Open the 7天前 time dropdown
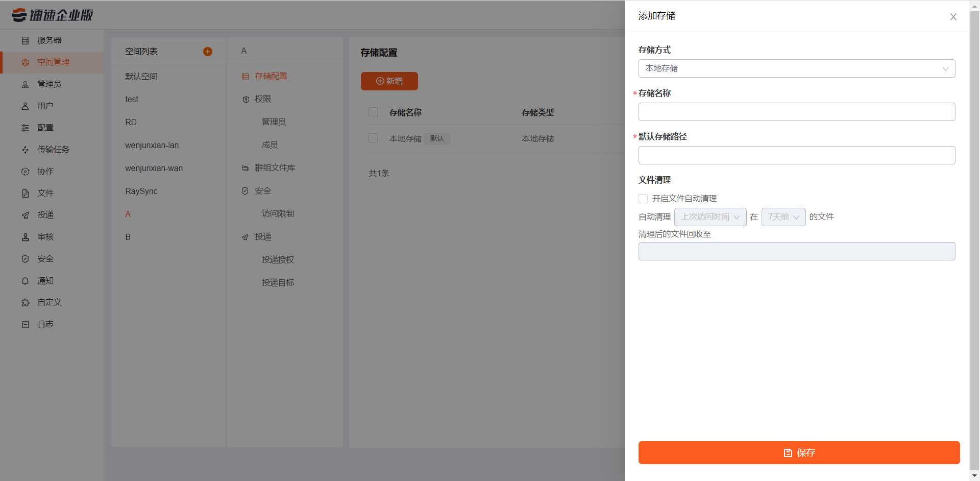 pyautogui.click(x=783, y=217)
